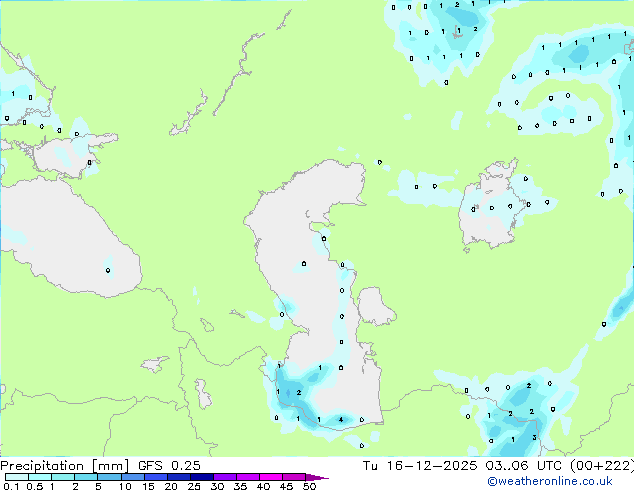
Task: Choose the 40–45 mm magenta legend swatch
Action: [x=271, y=477]
